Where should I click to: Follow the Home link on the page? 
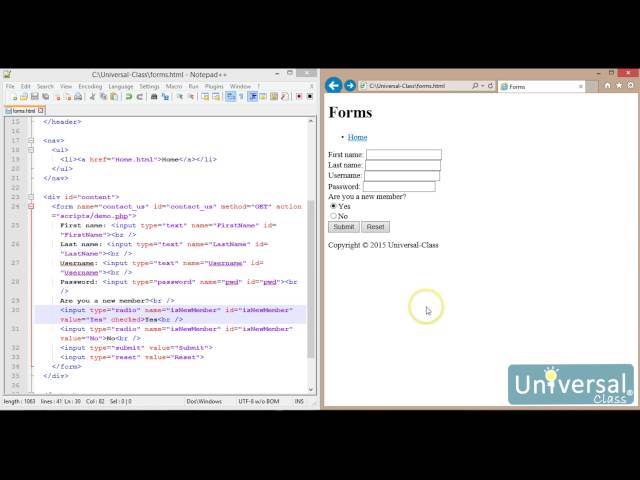(358, 138)
